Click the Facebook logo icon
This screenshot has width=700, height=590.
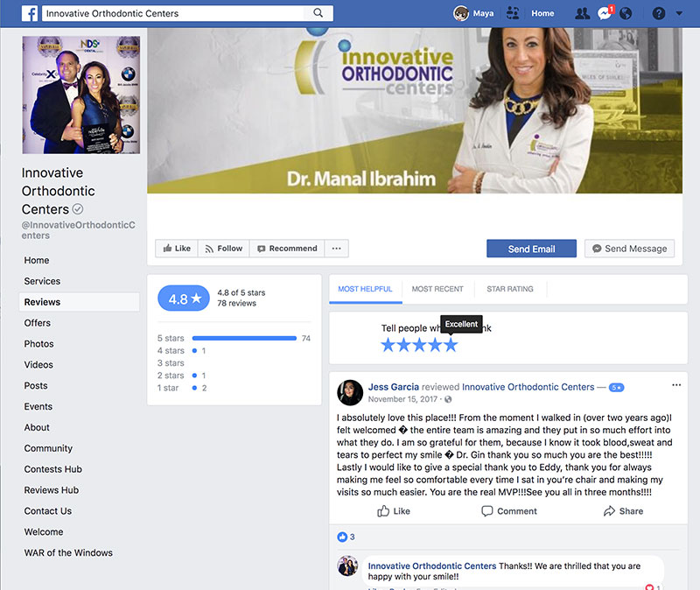[30, 13]
